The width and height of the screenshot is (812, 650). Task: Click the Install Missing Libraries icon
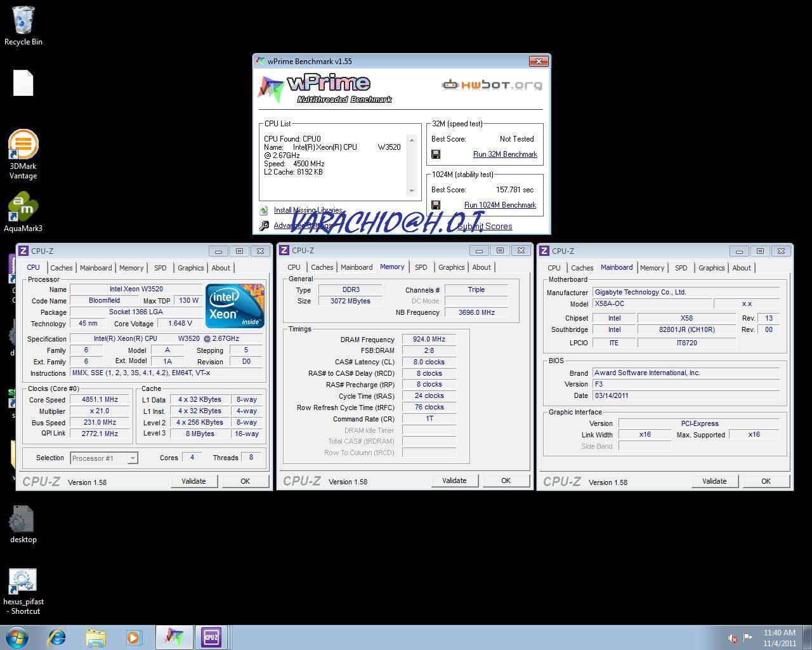point(263,210)
